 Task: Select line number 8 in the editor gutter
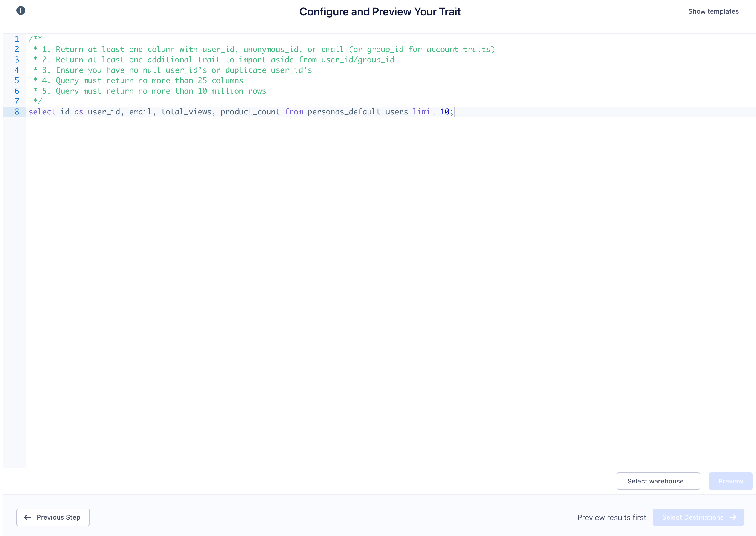point(16,112)
